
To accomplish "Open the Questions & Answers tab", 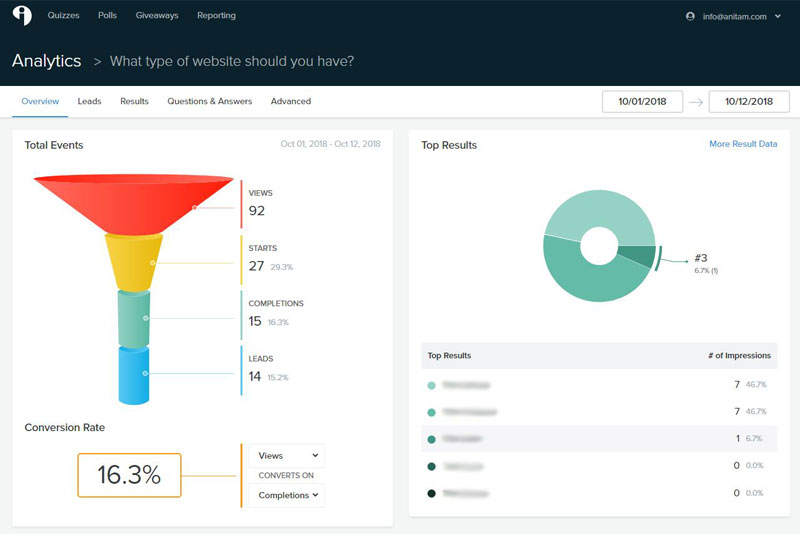I will 210,101.
